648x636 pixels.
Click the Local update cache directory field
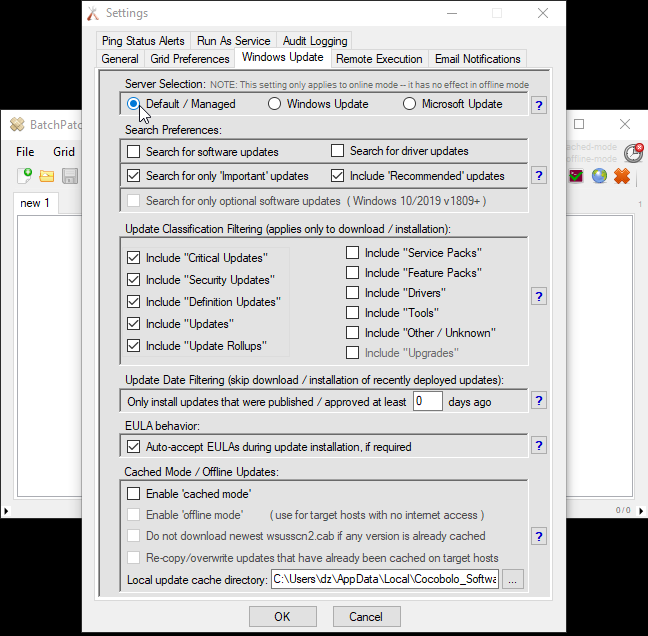385,579
